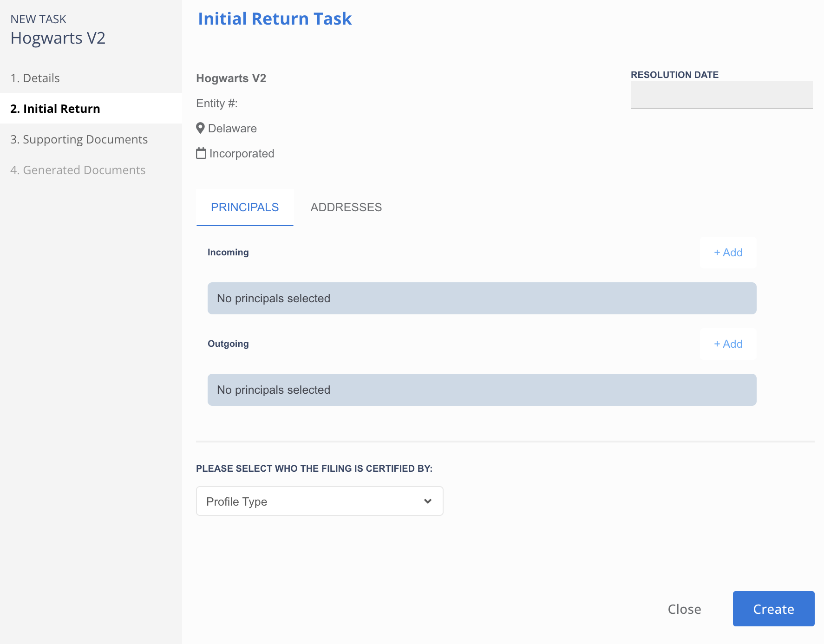
Task: Navigate to step 4. Generated Documents
Action: (x=78, y=170)
